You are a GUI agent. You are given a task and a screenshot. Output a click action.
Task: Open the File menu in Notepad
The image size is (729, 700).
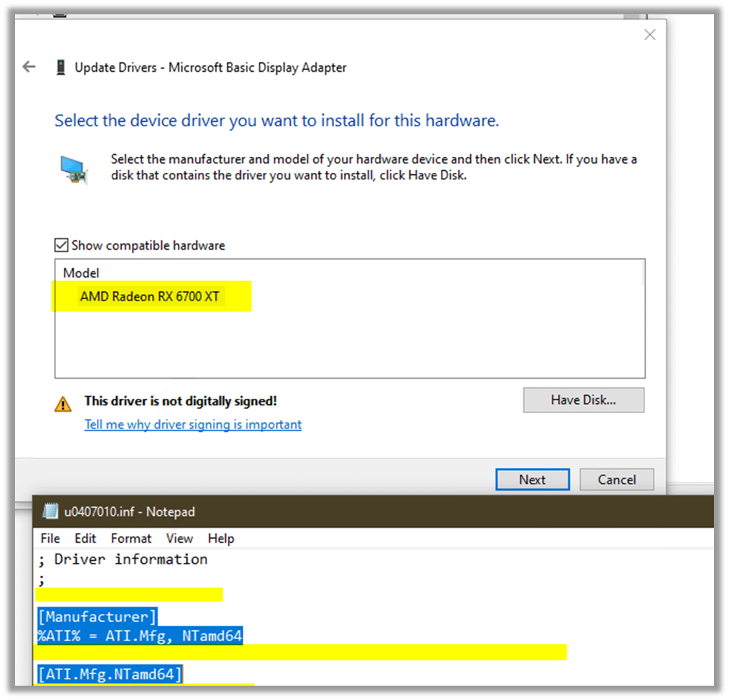click(x=50, y=538)
